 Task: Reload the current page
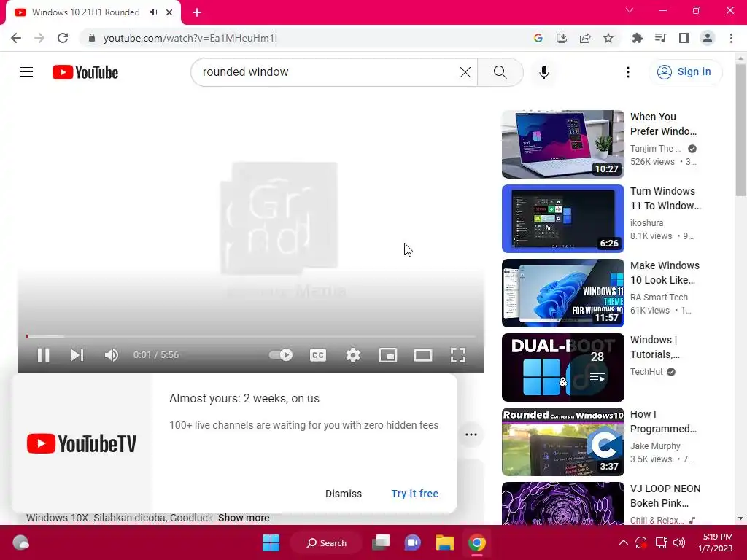point(63,38)
